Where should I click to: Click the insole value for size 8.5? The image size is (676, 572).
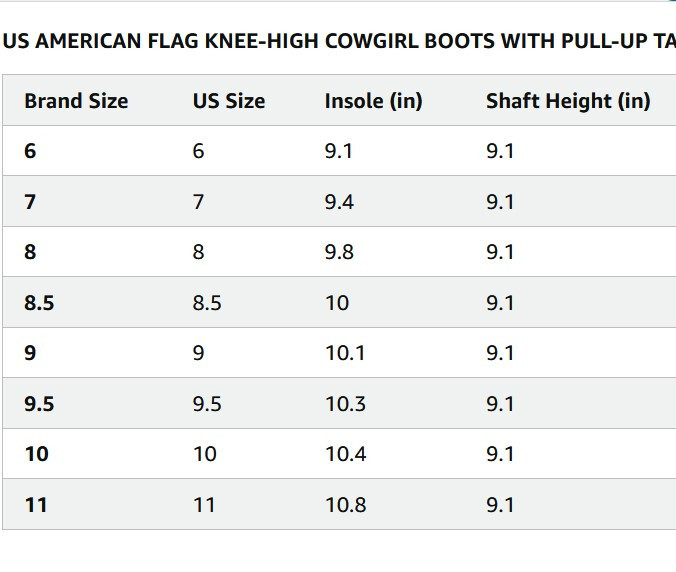(x=337, y=303)
